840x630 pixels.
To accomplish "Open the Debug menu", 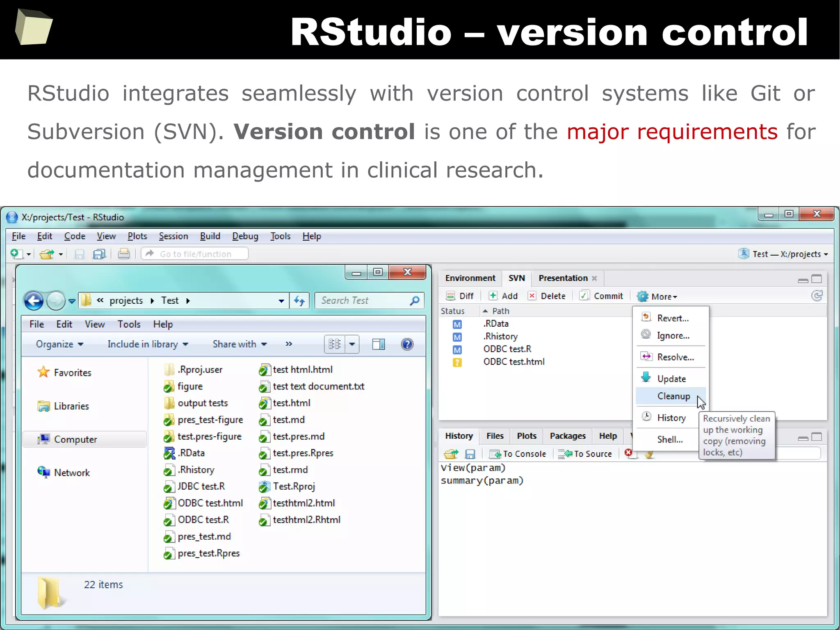I will [245, 236].
